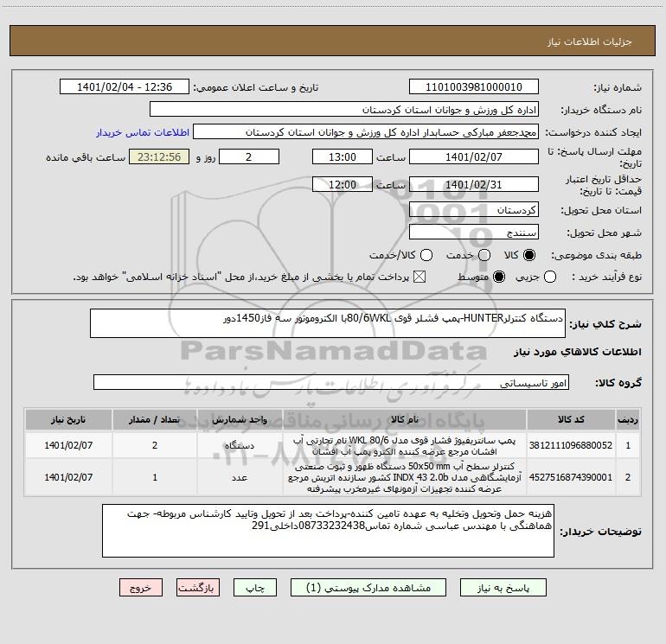Viewport: 666px width, 644px height.
Task: Click item code 4527516874390001
Action: click(x=571, y=477)
